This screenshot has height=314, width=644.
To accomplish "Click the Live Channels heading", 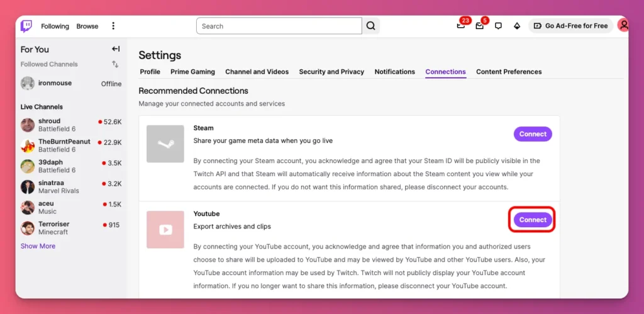I will [x=42, y=107].
